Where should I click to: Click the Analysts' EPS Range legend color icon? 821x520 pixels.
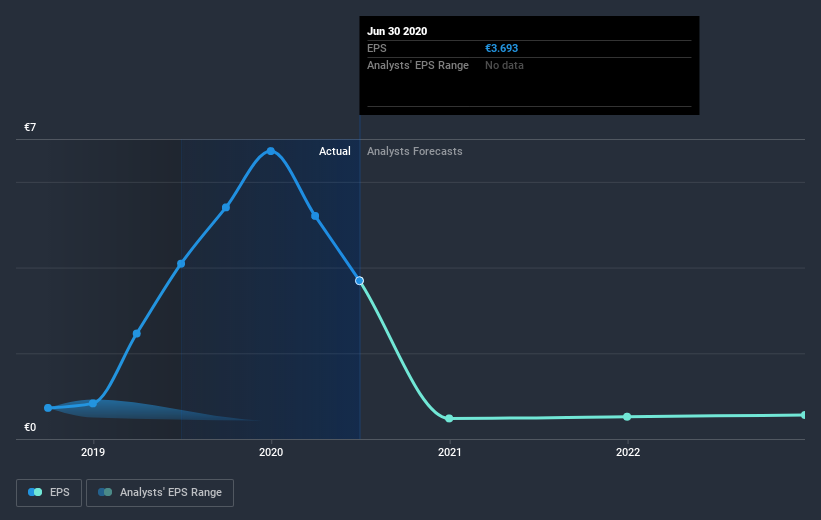coord(105,492)
